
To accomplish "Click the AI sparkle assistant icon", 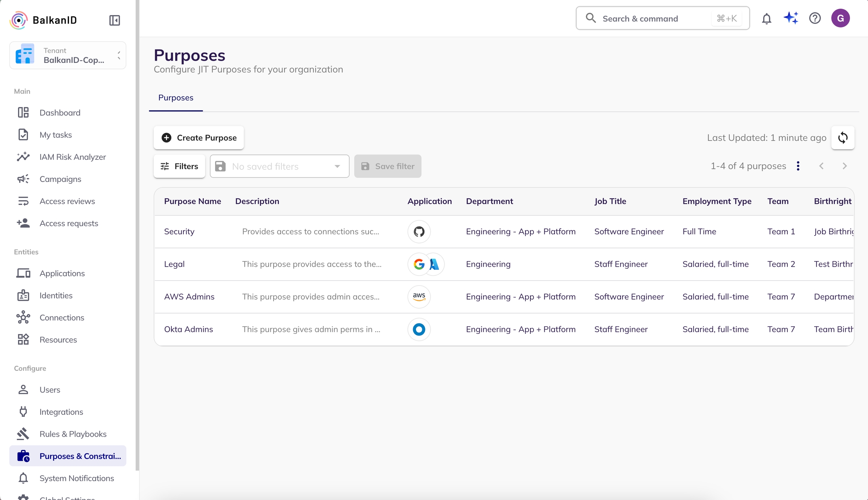I will (791, 18).
